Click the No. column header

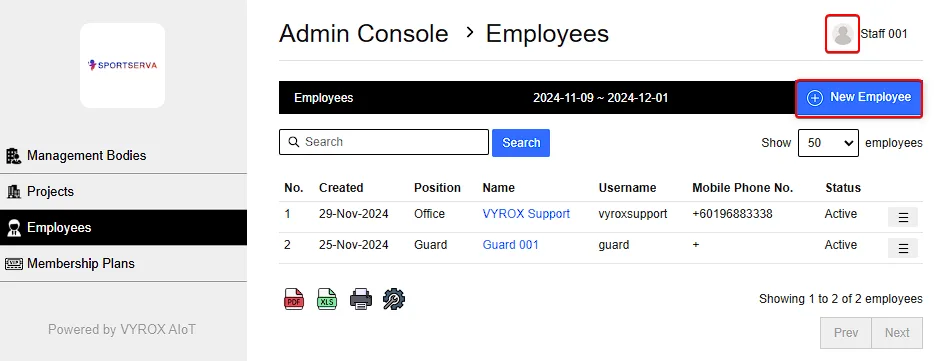coord(294,187)
